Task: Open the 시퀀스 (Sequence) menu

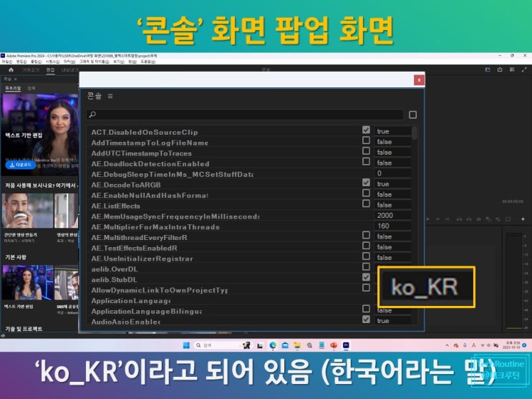Action: (52, 62)
